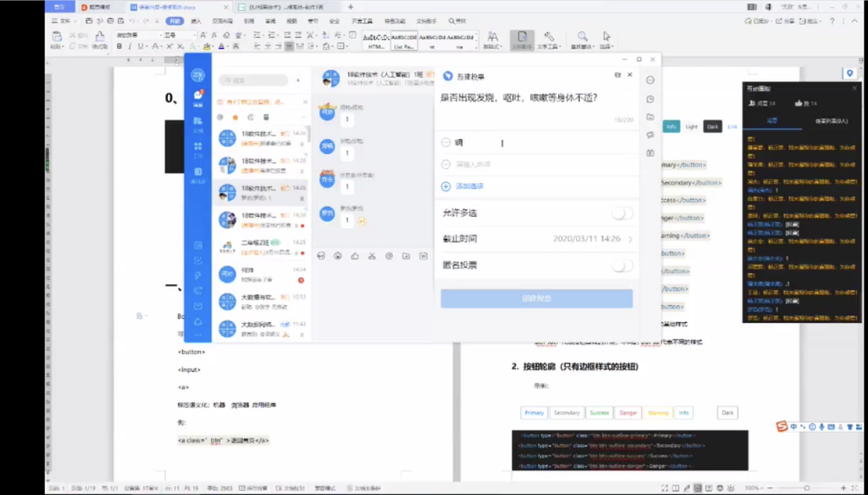Enable the 允许多选 toggle
This screenshot has height=495, width=868.
[622, 214]
